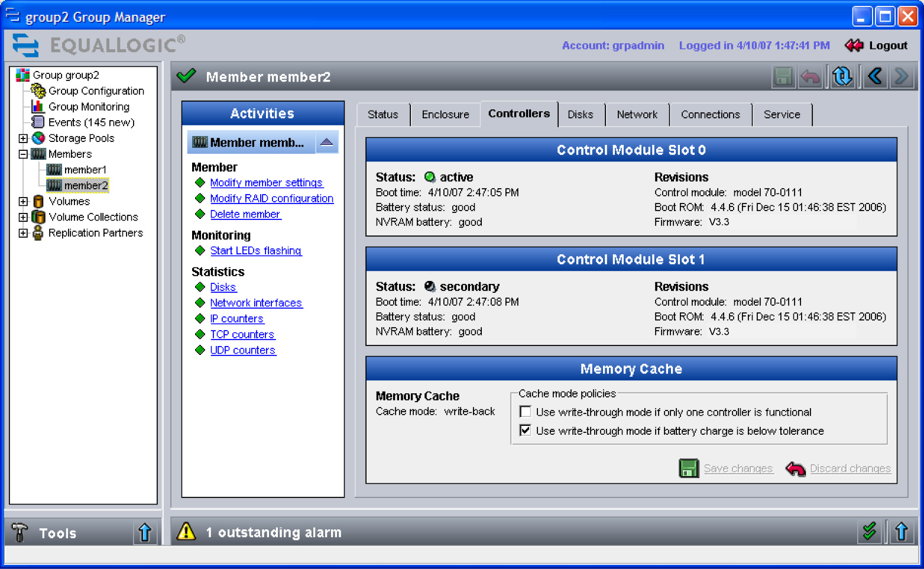Open the IP counters link
Viewport: 924px width, 569px height.
(237, 319)
